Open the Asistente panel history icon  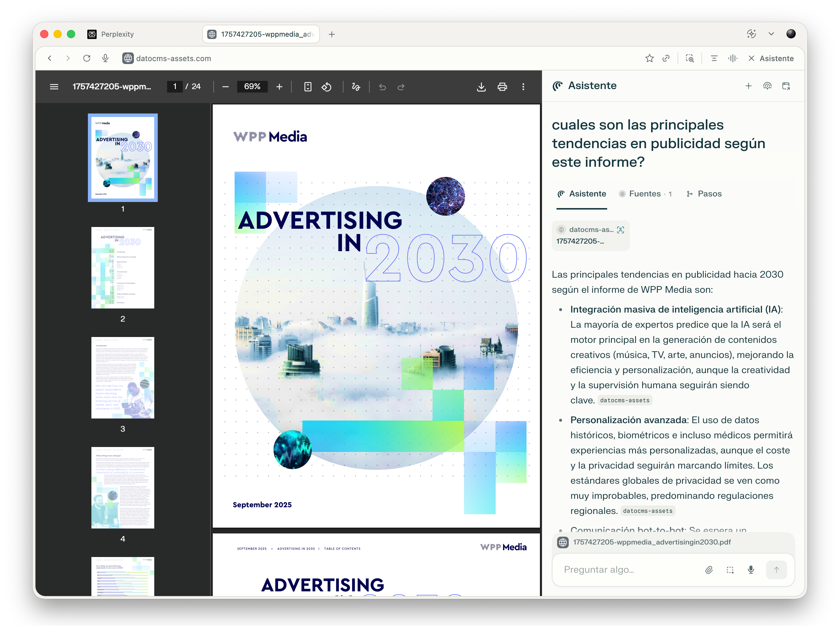coord(786,86)
